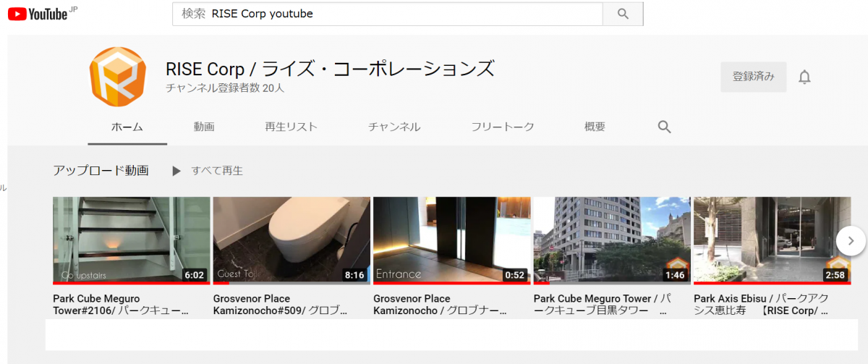Open 1:46 Park Cube Meguro Tower thumbnail
Screen dimensions: 868x364
coord(612,240)
